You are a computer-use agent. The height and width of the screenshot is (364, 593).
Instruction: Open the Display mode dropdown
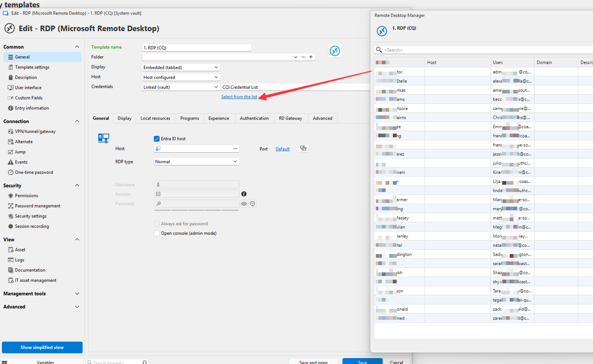pos(181,67)
